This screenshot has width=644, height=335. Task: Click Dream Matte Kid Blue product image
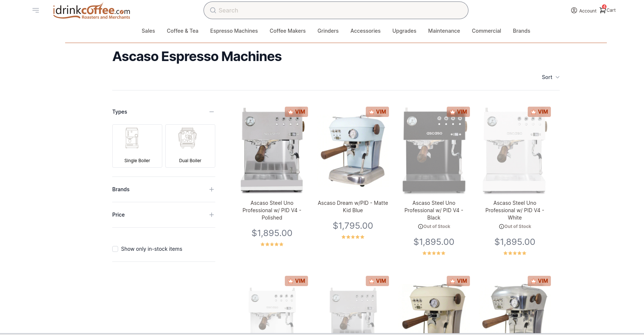[x=353, y=151]
